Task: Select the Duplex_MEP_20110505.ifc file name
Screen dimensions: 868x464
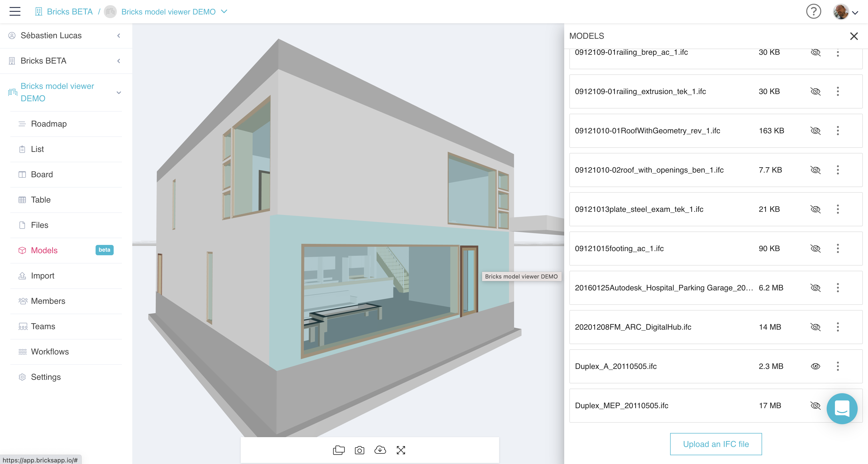Action: click(x=621, y=405)
